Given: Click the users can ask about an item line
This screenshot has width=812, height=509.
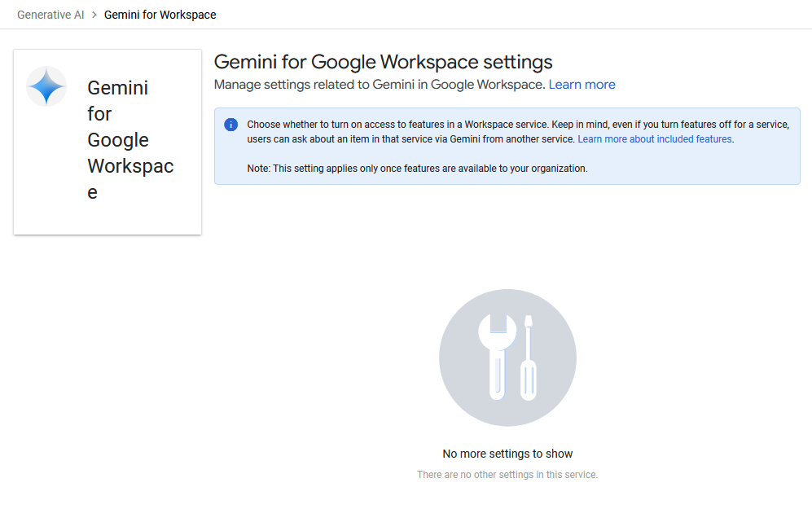Looking at the screenshot, I should pos(412,138).
